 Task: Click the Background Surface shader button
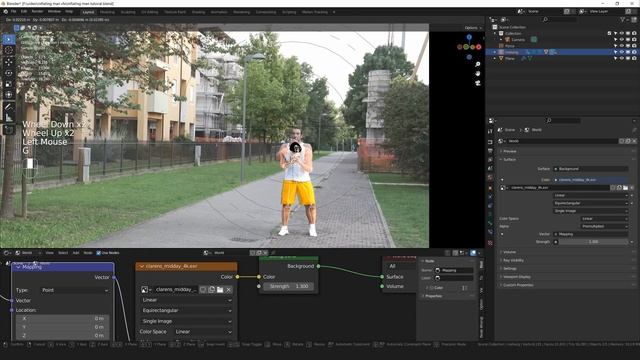pos(591,169)
